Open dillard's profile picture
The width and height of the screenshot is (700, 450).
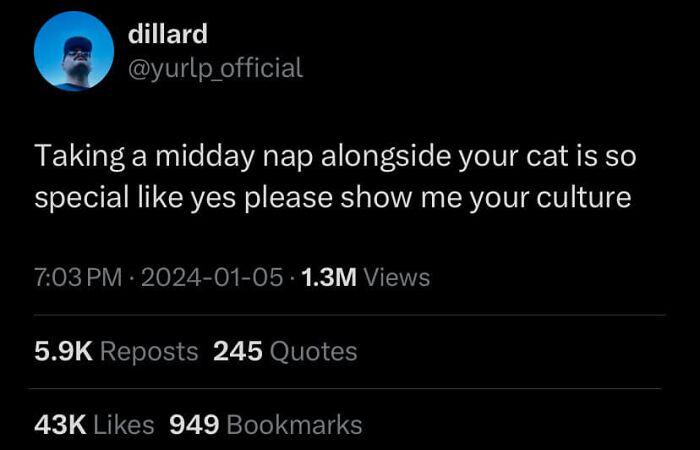[74, 50]
